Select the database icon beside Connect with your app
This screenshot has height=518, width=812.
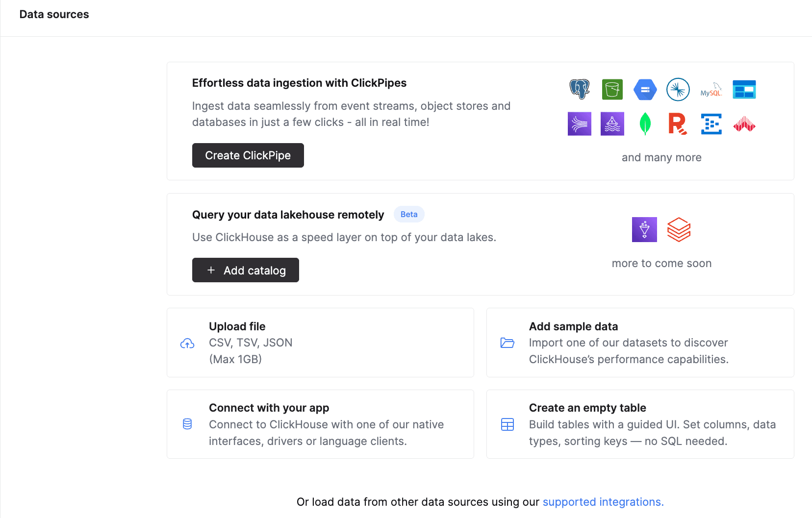(x=187, y=424)
